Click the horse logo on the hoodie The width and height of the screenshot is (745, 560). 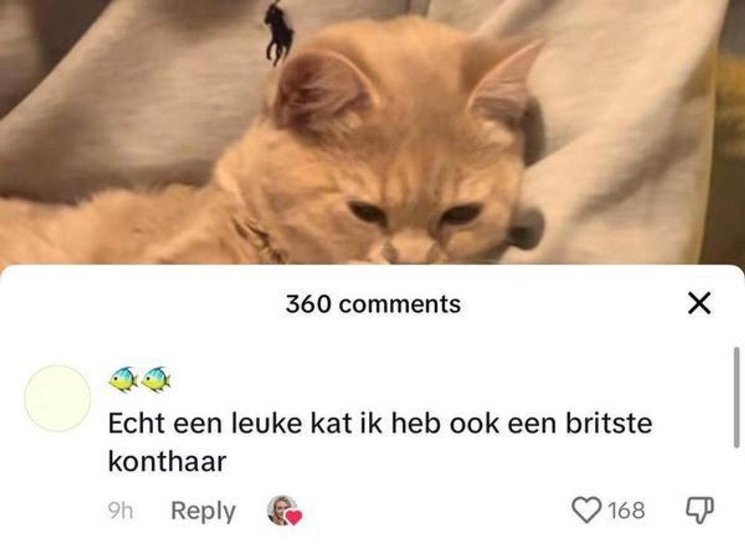pyautogui.click(x=278, y=32)
